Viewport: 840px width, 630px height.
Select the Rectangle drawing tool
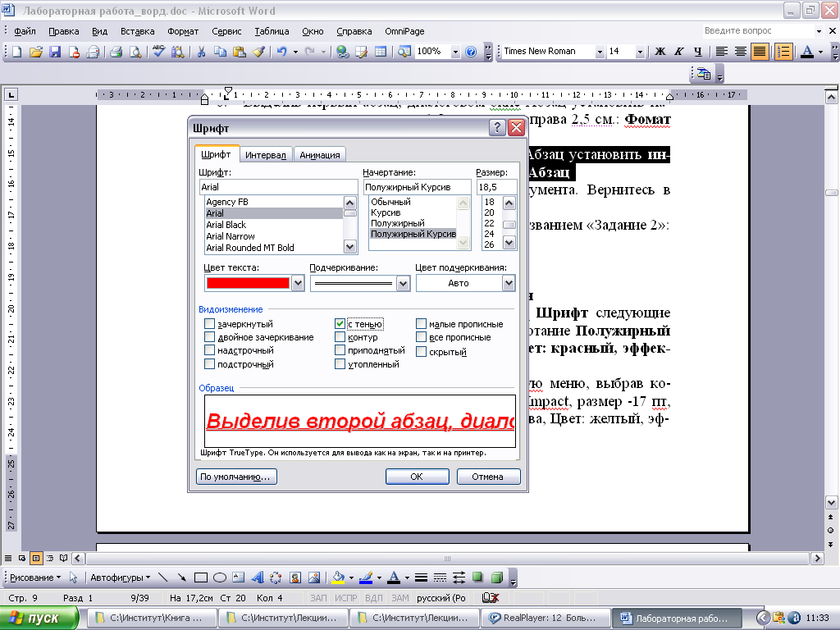tap(201, 577)
